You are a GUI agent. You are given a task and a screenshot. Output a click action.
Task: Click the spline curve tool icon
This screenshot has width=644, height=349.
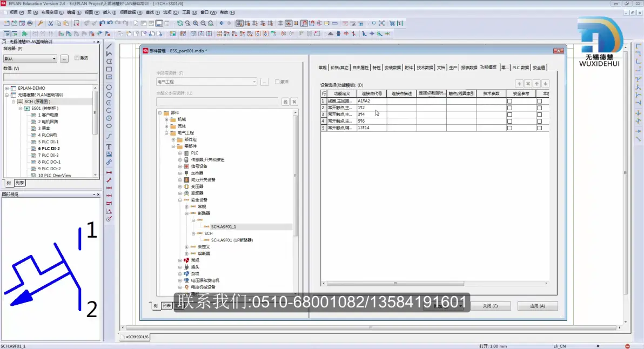109,136
